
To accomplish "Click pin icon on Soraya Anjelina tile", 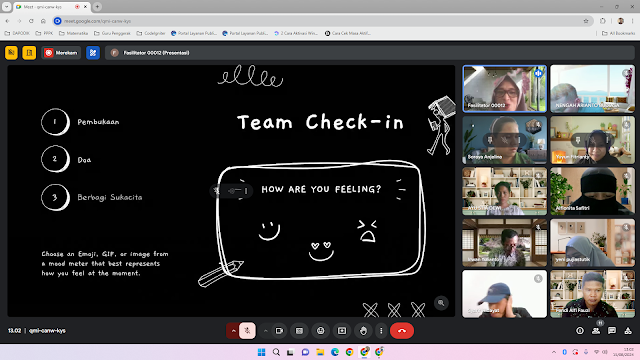I will [x=490, y=140].
